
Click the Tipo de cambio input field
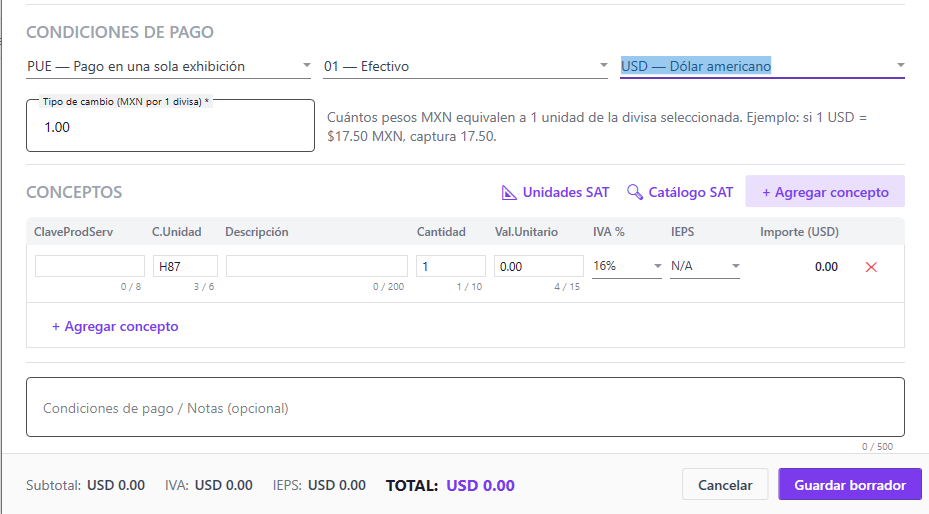pos(170,127)
